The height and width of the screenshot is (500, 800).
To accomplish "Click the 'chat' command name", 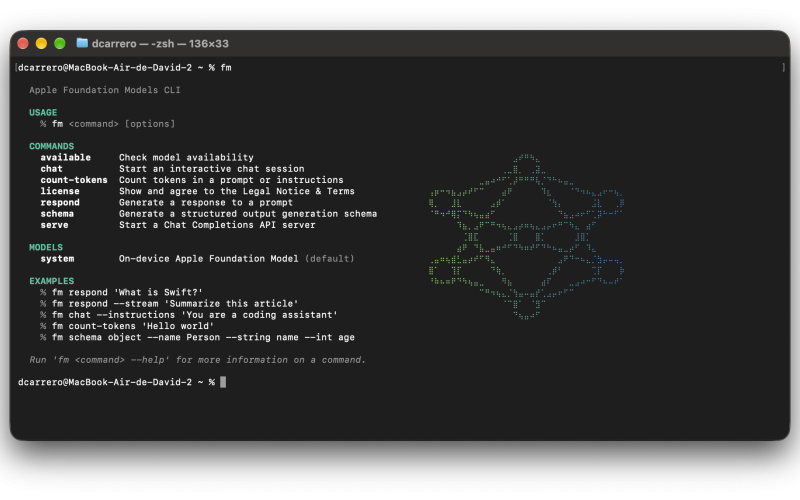I will 52,169.
